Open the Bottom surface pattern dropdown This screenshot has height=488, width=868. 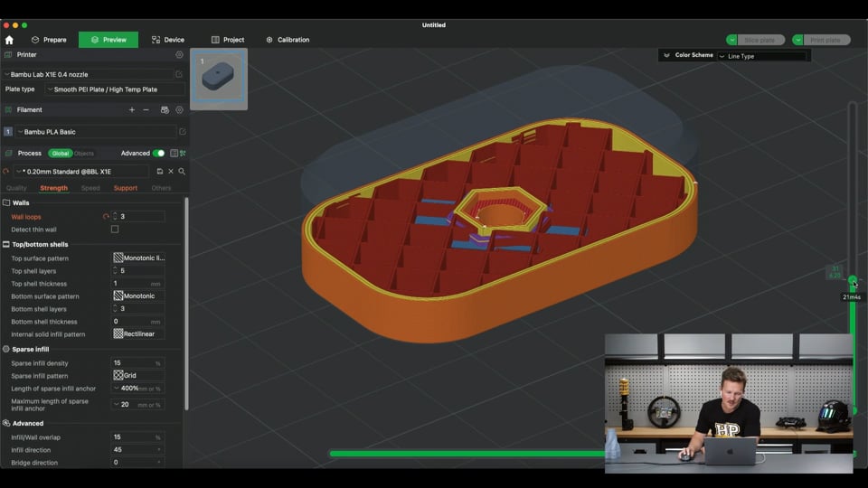tap(138, 296)
